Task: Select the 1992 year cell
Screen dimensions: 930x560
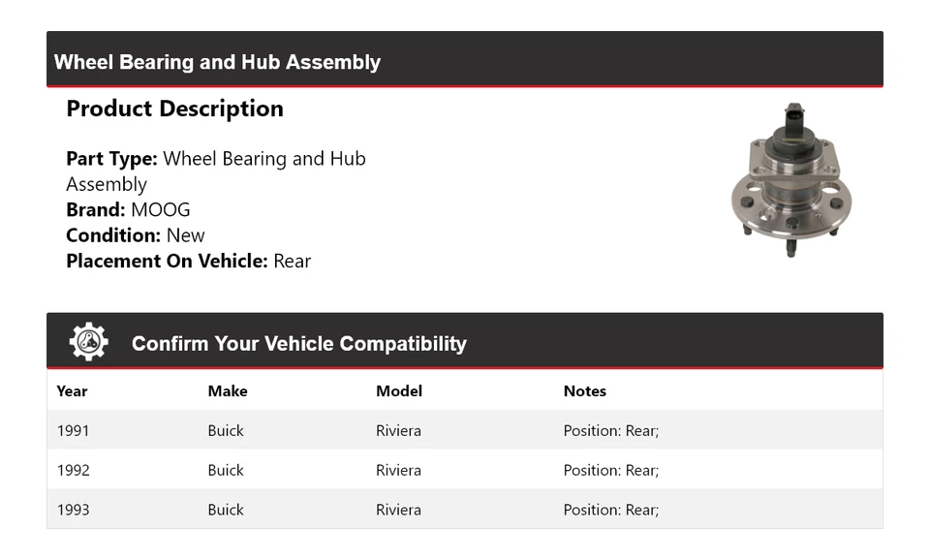Action: (x=73, y=470)
